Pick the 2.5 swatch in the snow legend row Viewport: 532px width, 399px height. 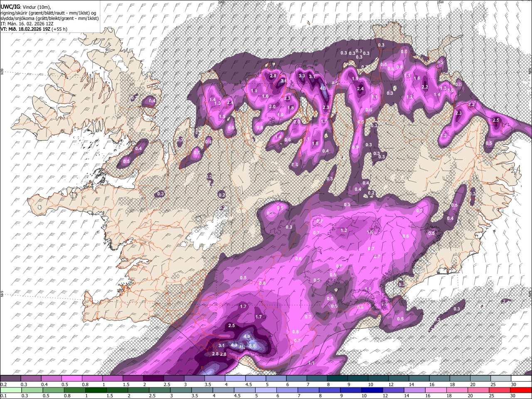(x=174, y=379)
